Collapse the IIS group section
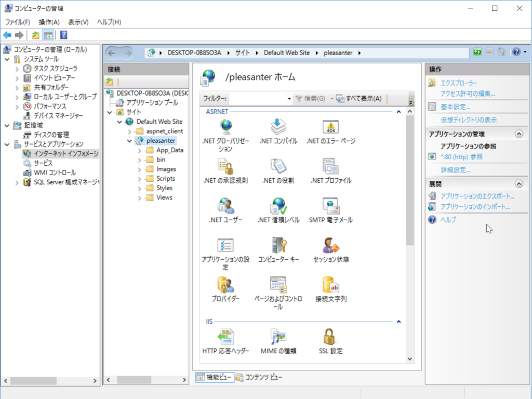 (398, 321)
